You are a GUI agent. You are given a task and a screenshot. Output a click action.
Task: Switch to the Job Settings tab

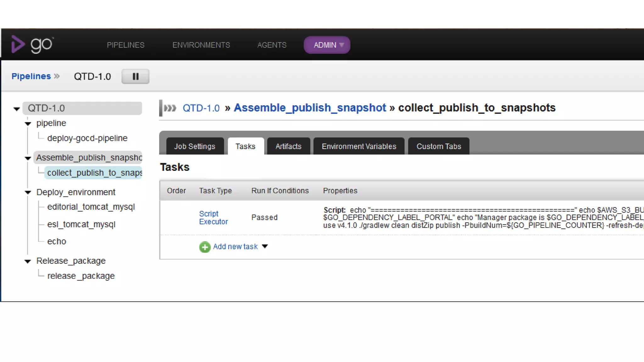tap(195, 146)
